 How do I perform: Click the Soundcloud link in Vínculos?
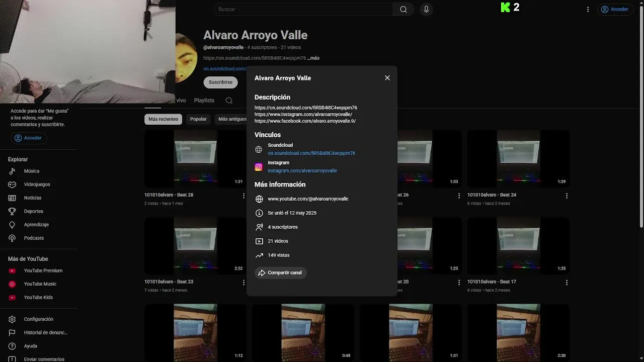(311, 153)
